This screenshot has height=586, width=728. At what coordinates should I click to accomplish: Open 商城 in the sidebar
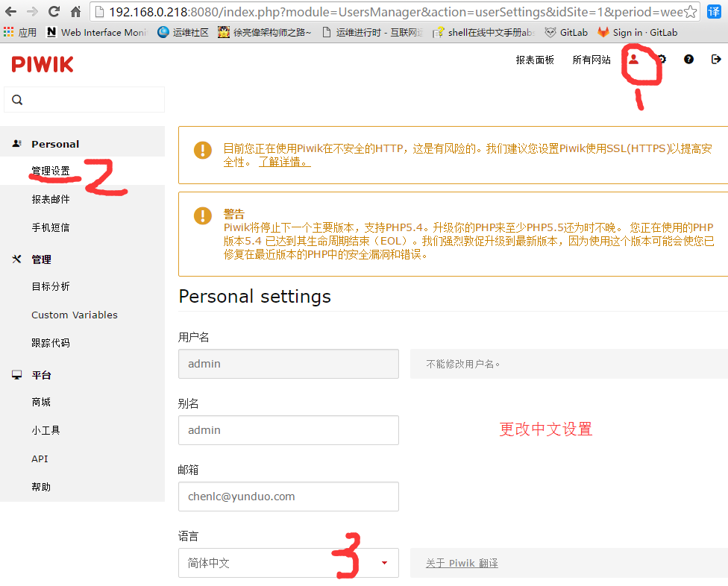[x=41, y=403]
